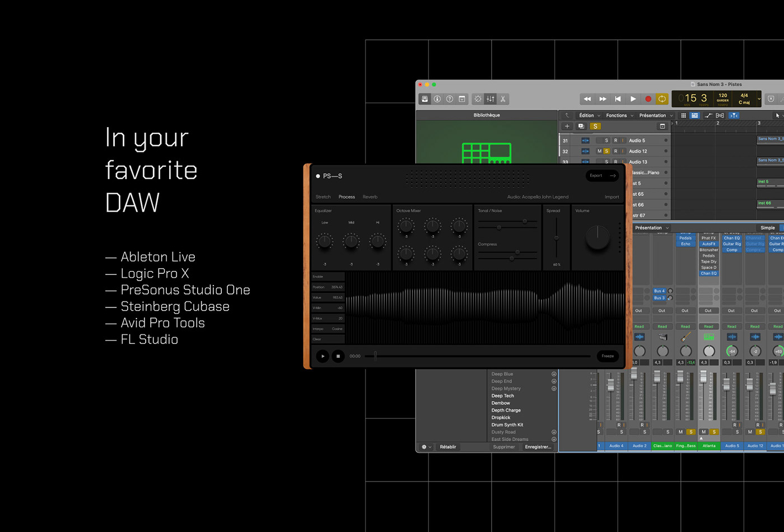The width and height of the screenshot is (784, 532).
Task: Click Import in the PS—S plugin
Action: (612, 197)
